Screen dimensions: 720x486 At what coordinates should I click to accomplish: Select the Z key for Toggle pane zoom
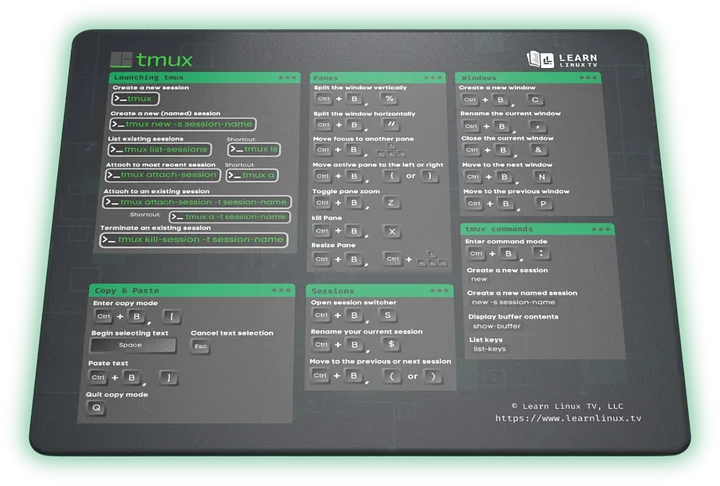coord(391,202)
